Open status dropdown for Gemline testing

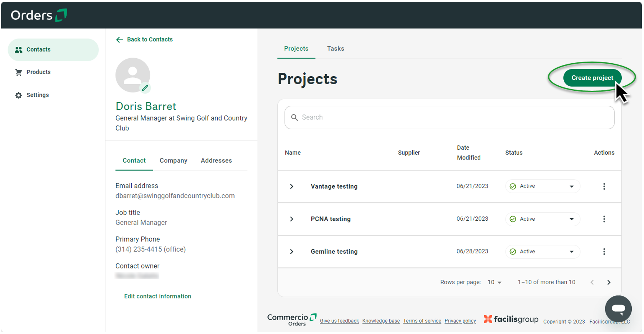point(543,252)
